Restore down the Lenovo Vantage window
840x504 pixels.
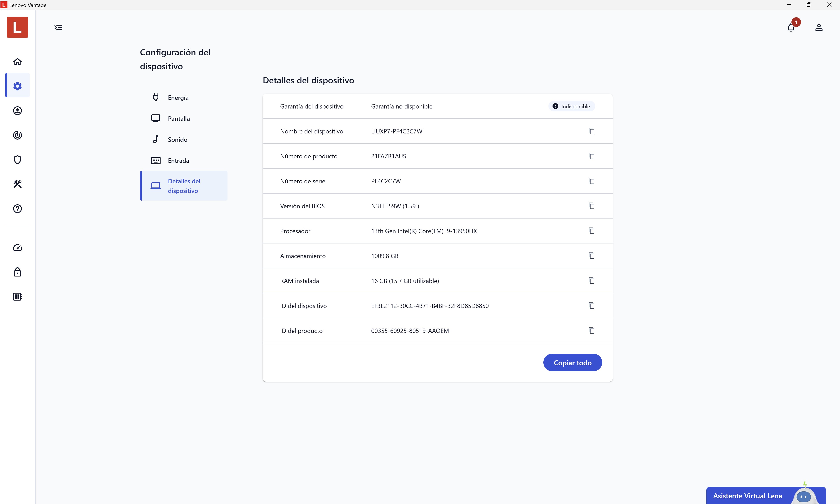point(809,5)
